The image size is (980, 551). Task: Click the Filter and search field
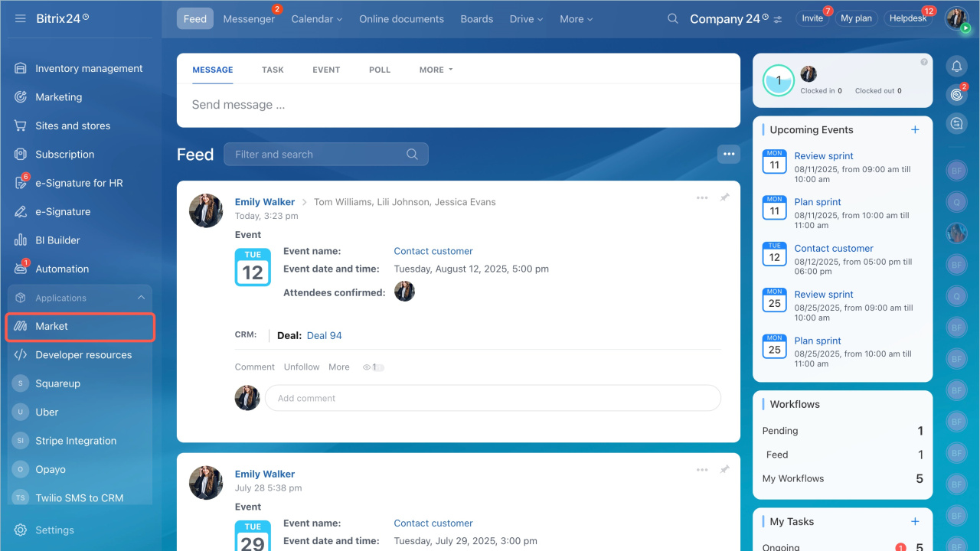click(318, 154)
